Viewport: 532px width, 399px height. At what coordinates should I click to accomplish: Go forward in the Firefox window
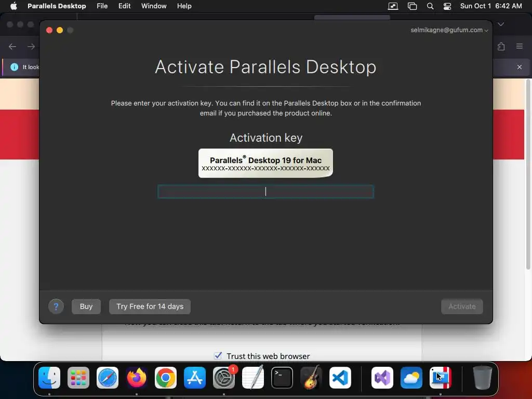pyautogui.click(x=31, y=46)
